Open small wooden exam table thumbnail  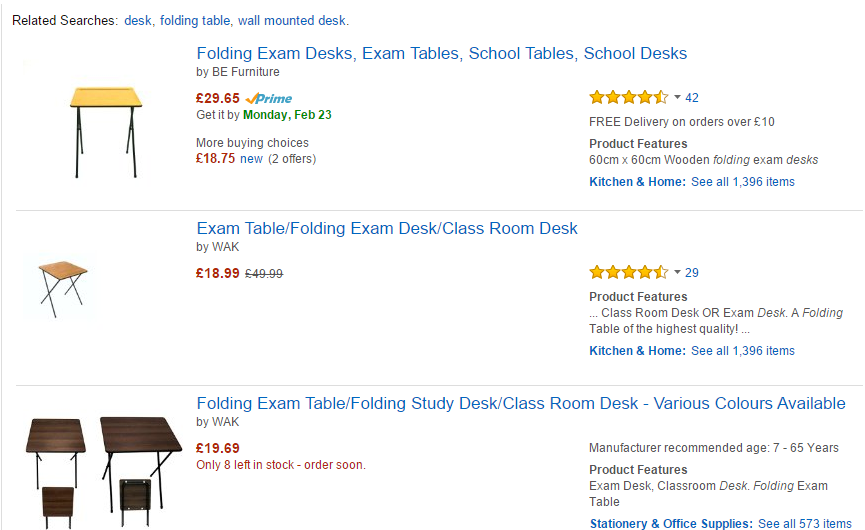tap(63, 288)
